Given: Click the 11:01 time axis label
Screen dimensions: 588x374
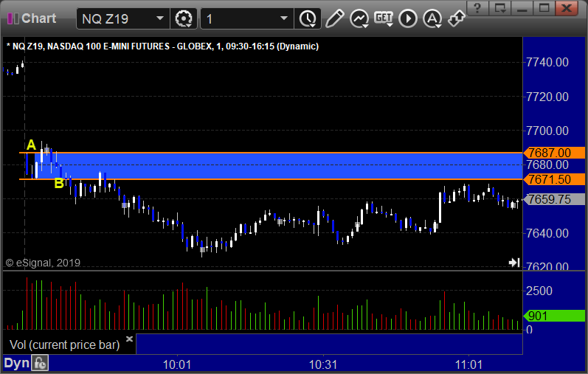Looking at the screenshot, I should click(468, 364).
